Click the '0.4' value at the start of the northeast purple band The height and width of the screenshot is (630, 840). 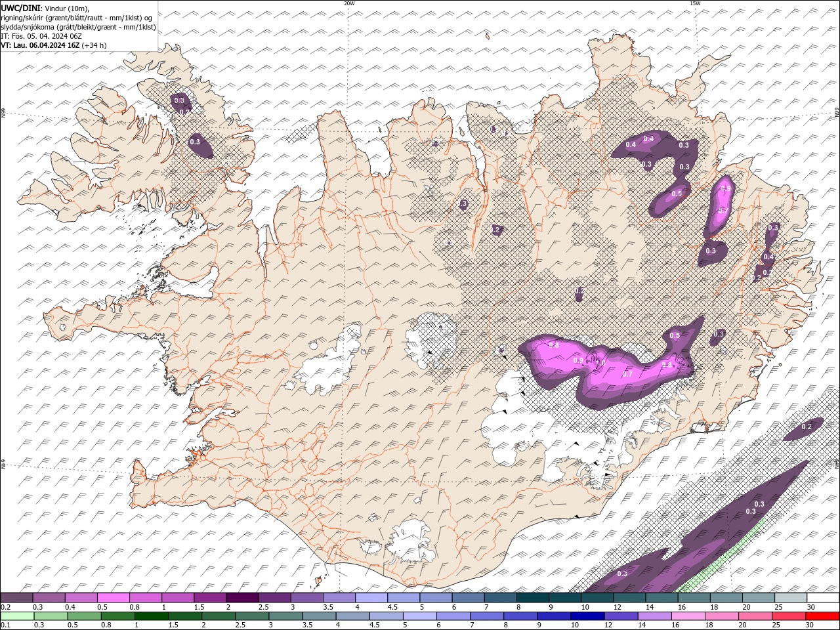631,144
